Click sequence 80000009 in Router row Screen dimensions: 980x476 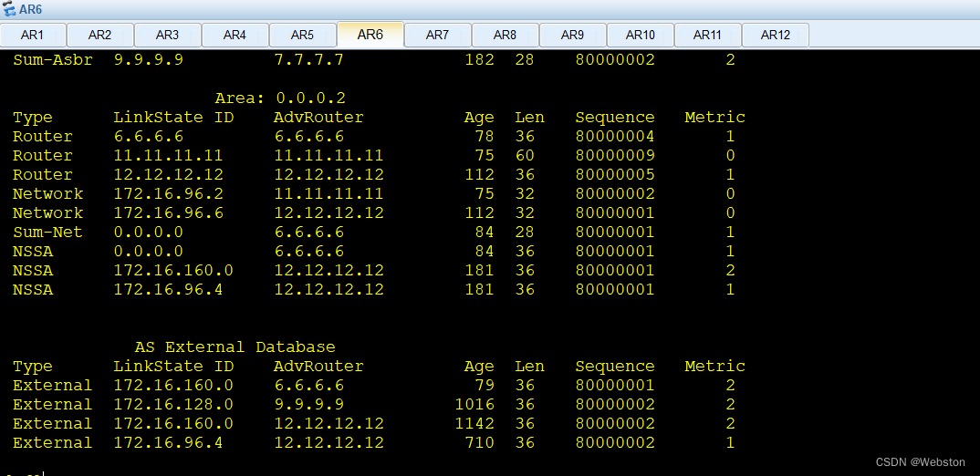pyautogui.click(x=615, y=156)
